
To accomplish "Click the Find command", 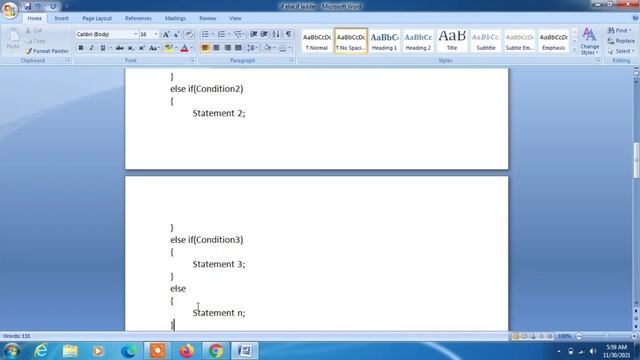I will point(620,31).
